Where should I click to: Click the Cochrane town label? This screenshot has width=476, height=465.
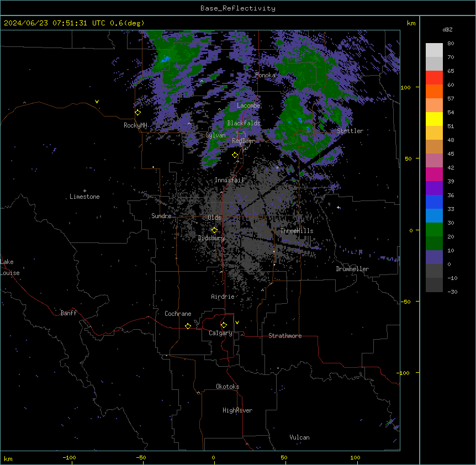coord(178,314)
